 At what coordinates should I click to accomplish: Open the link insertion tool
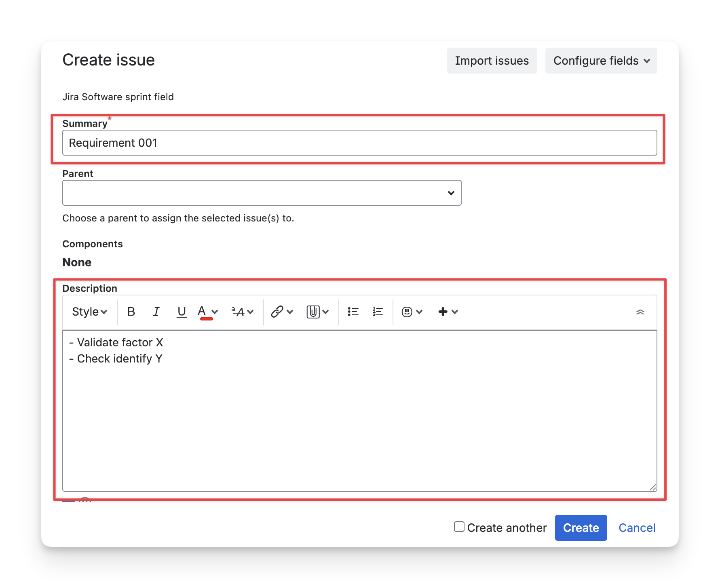click(277, 312)
